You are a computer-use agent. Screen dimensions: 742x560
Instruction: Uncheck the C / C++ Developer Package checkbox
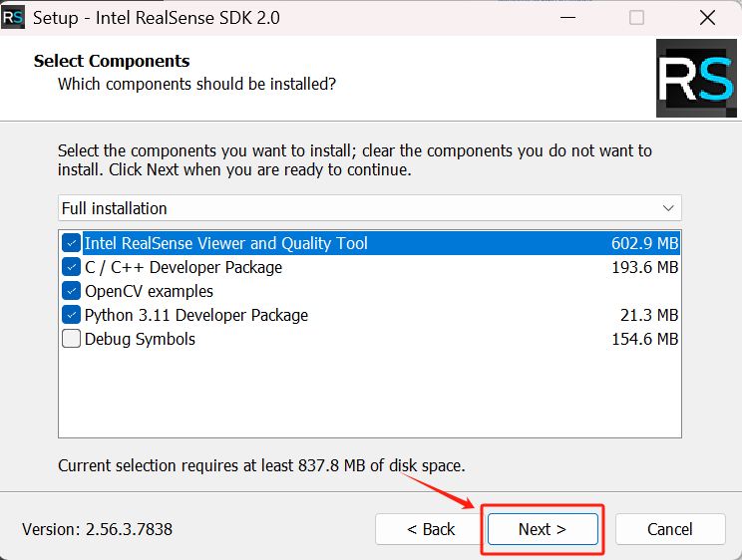(x=71, y=267)
